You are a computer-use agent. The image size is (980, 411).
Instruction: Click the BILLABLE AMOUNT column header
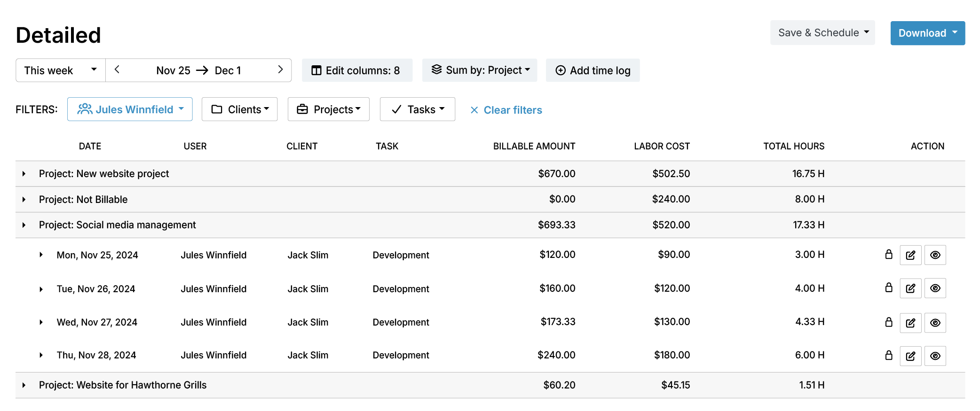(x=534, y=146)
